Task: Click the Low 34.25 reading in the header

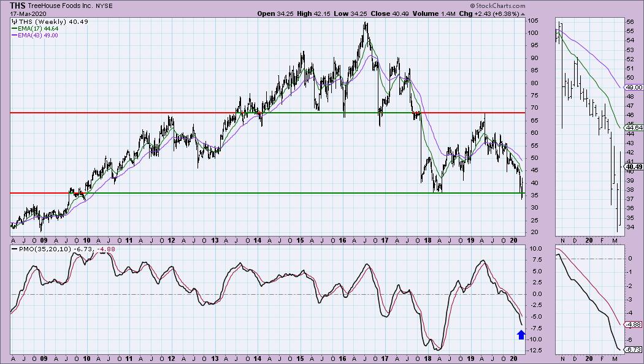Action: (350, 13)
